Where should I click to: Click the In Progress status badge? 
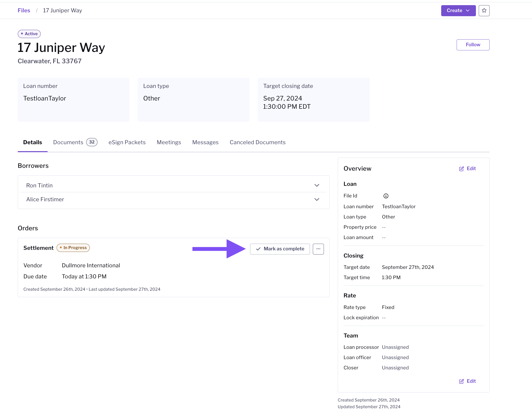(x=73, y=248)
